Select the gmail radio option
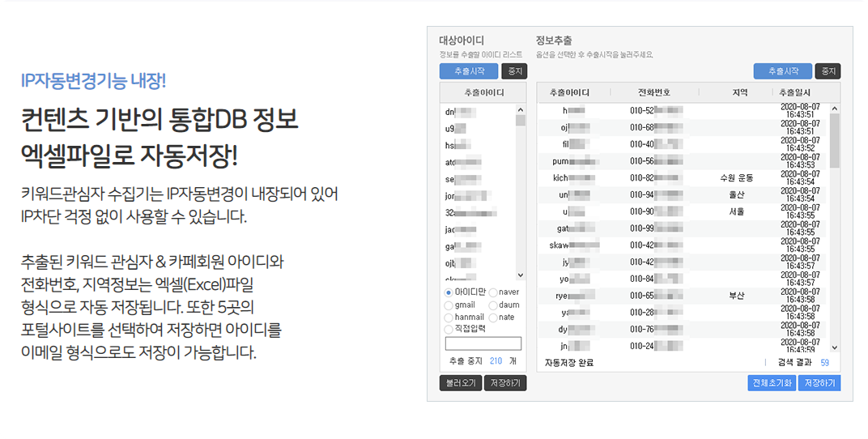The image size is (868, 439). click(449, 305)
